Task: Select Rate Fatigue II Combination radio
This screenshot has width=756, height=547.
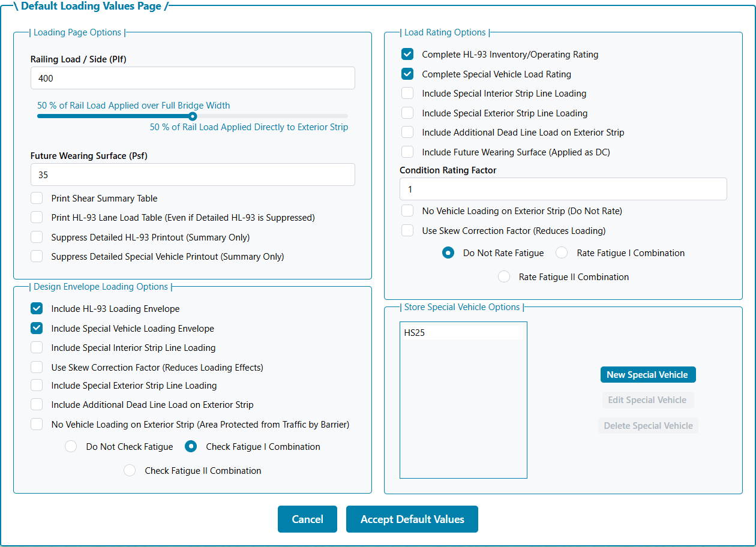Action: coord(504,277)
